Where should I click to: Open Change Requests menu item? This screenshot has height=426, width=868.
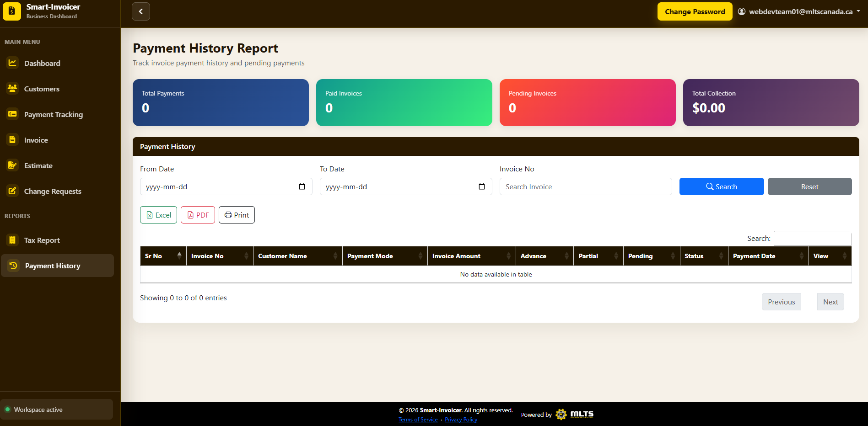pos(57,191)
